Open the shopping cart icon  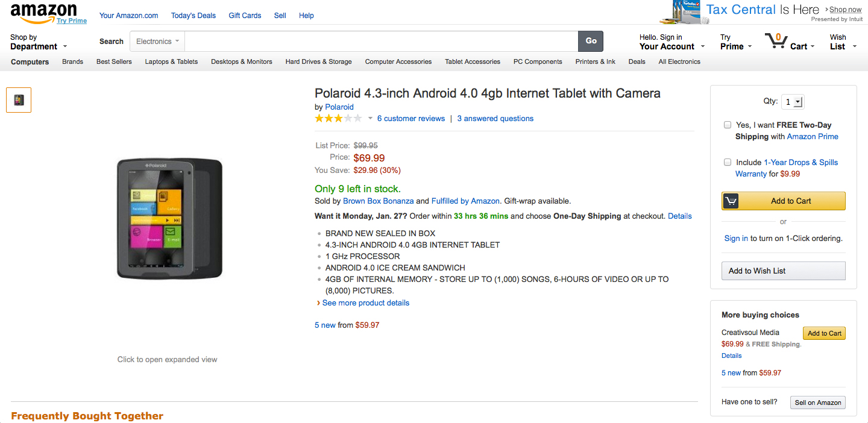click(776, 41)
